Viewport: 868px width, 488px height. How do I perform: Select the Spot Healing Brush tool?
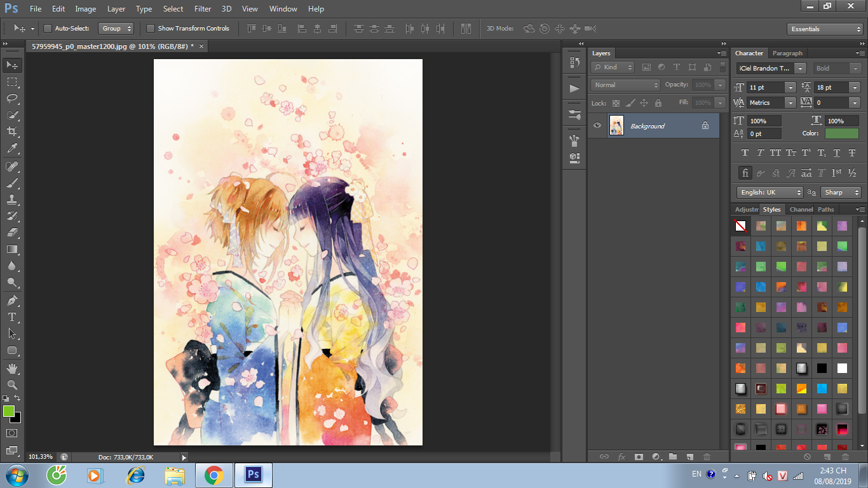12,166
